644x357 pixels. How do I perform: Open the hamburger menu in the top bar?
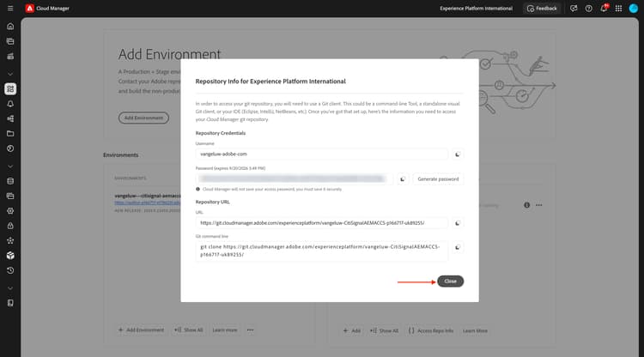[10, 9]
